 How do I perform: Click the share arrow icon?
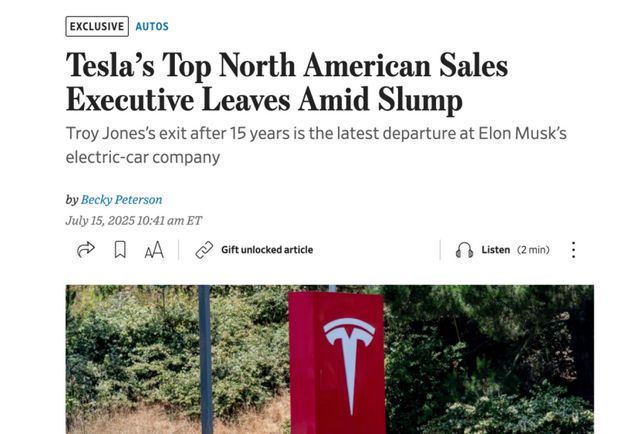[x=86, y=250]
